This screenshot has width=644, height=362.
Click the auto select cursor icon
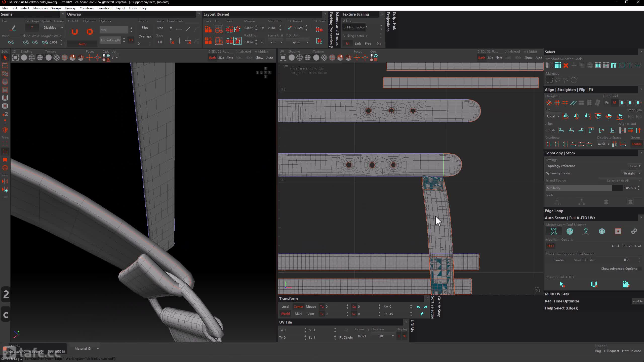tap(562, 284)
